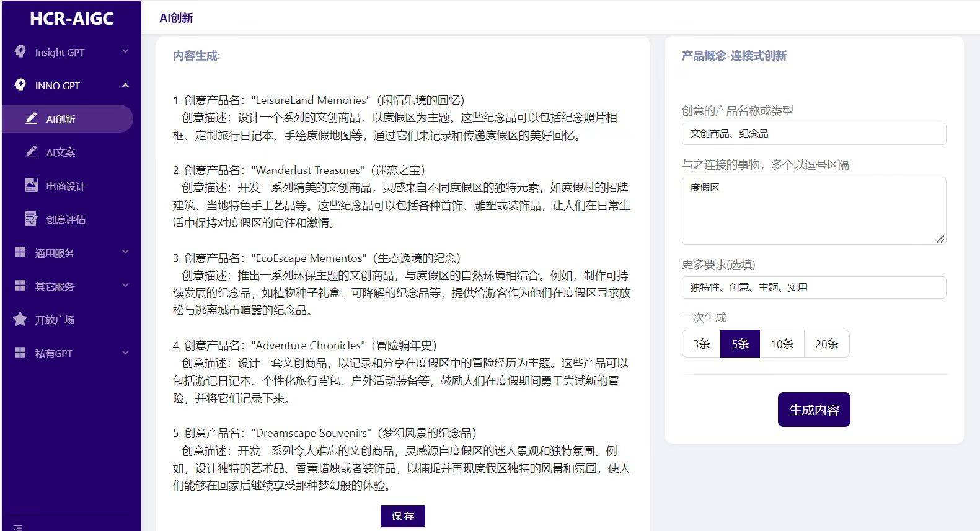980x531 pixels.
Task: Click the 生成内容 button
Action: pyautogui.click(x=813, y=410)
